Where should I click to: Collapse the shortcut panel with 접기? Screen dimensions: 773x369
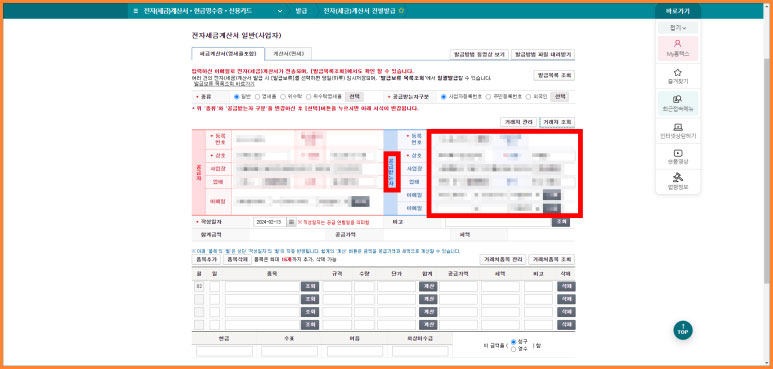[677, 28]
